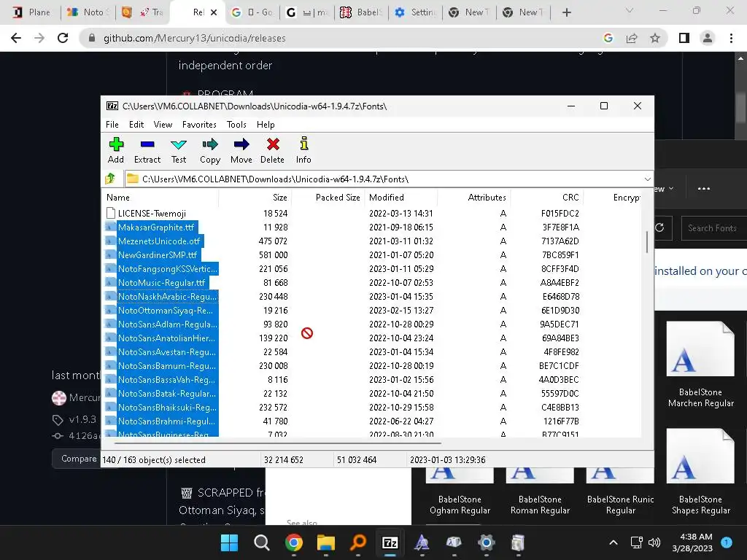Go up one folder level in 7-Zip

click(x=111, y=179)
